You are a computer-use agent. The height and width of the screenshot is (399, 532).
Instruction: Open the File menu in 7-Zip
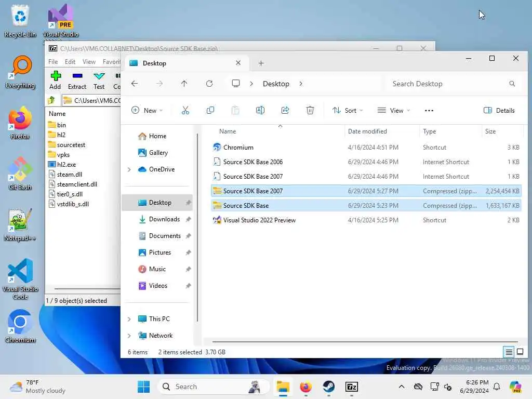(53, 62)
